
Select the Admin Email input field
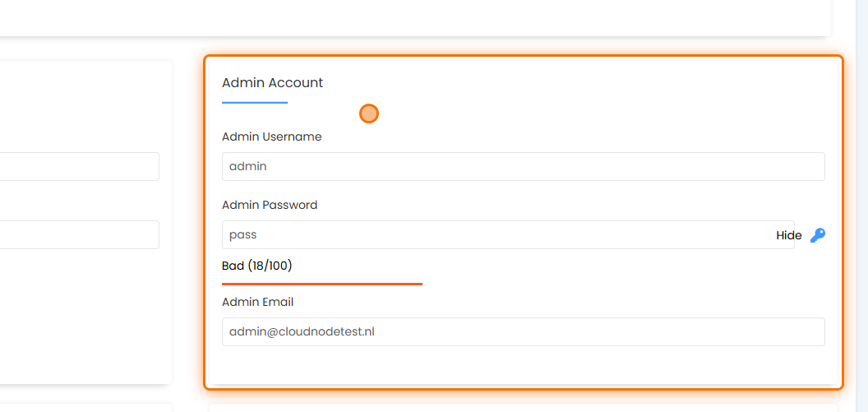click(x=523, y=331)
